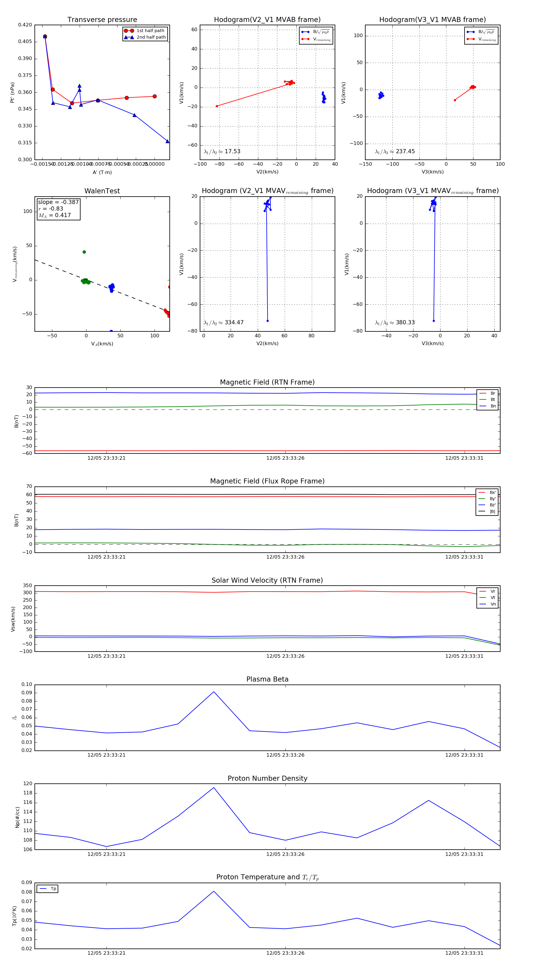This screenshot has width=535, height=980.
Task: Select the '2nd half path' legend entry
Action: pyautogui.click(x=145, y=37)
